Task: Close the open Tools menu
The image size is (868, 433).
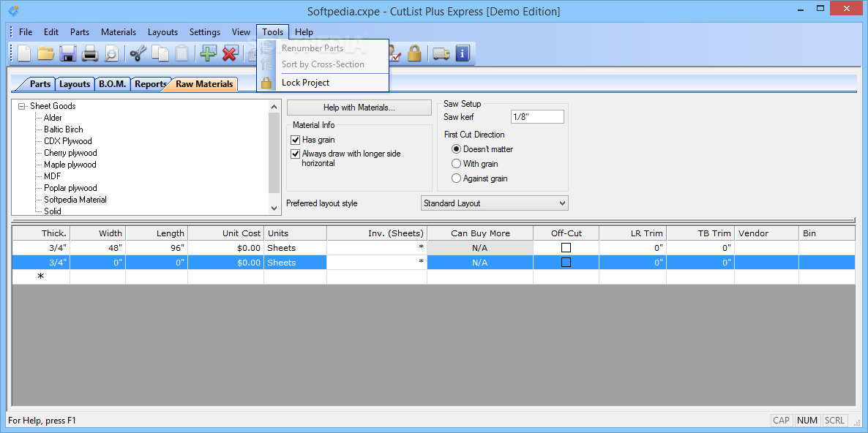Action: 272,32
